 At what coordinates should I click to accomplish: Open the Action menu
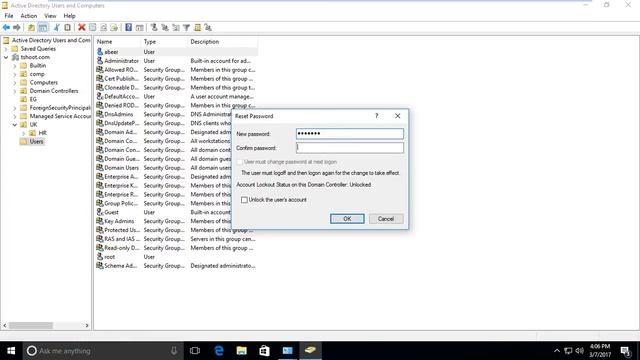tap(29, 16)
